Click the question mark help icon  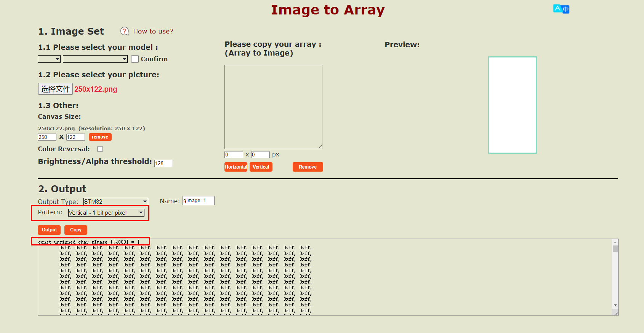click(x=124, y=31)
